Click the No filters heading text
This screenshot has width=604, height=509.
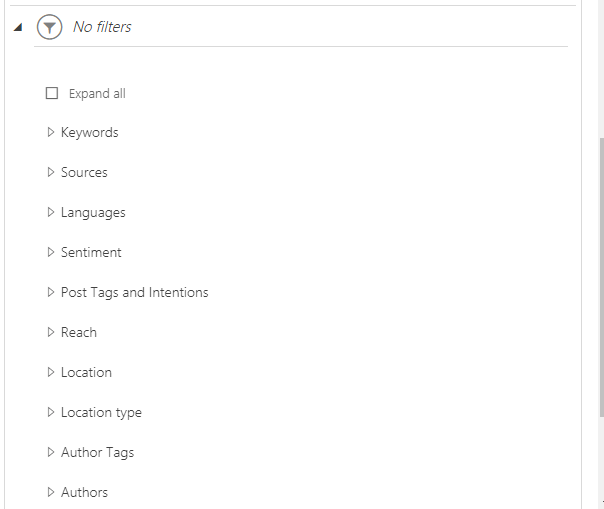pyautogui.click(x=102, y=27)
